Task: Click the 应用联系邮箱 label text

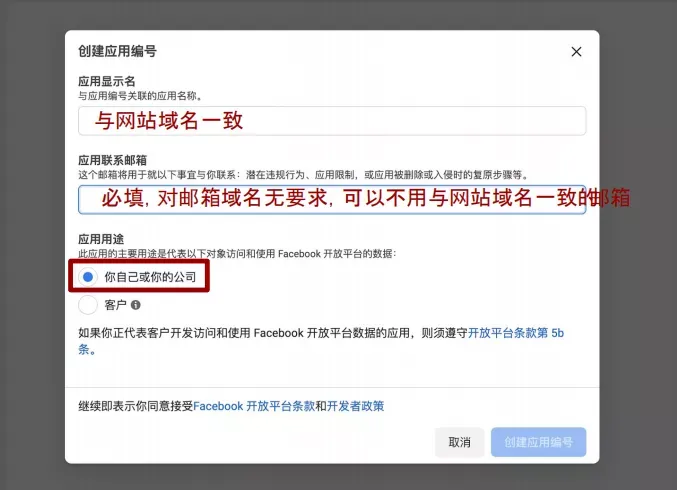Action: point(113,161)
